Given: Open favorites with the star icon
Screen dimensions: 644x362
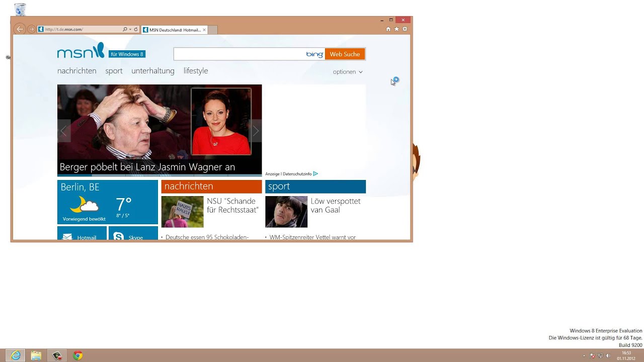Looking at the screenshot, I should (x=396, y=29).
